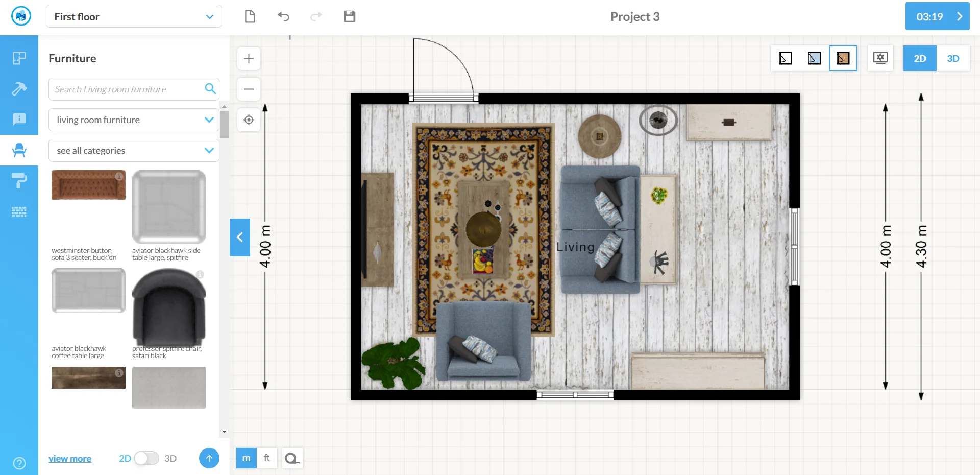Open the build hammer tool in the sidebar
980x475 pixels.
coord(19,89)
